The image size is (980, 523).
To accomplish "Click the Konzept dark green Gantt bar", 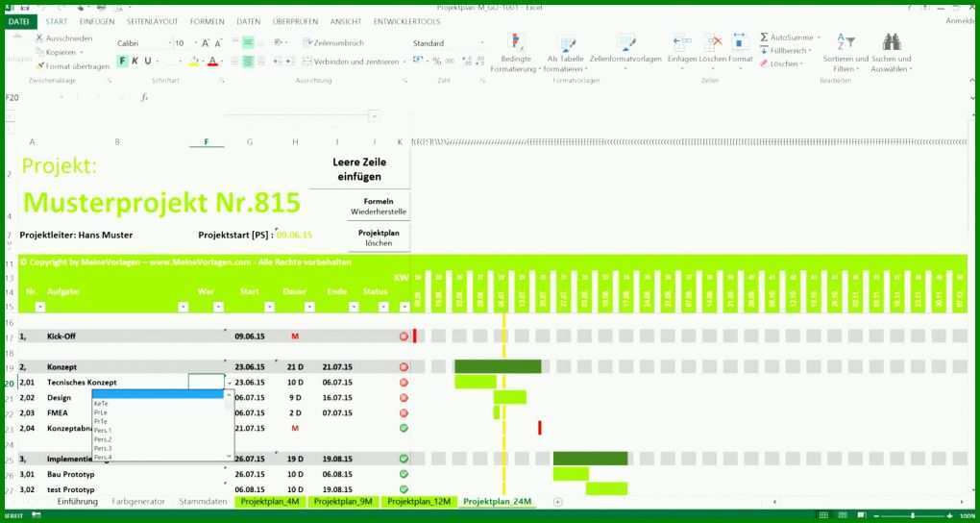I will tap(498, 366).
